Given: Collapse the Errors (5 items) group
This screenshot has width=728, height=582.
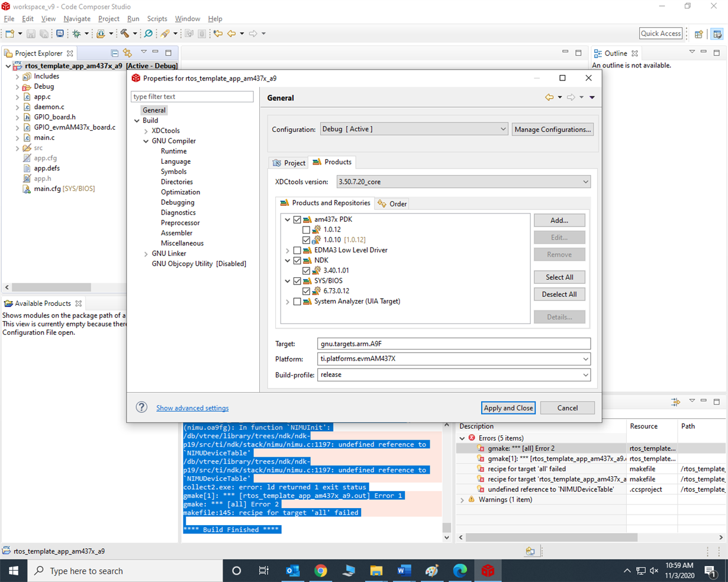Looking at the screenshot, I should 462,438.
